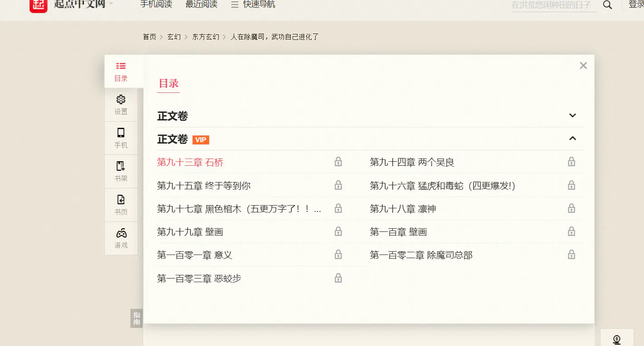This screenshot has width=644, height=346.
Task: Click the 指南 guide button
Action: pyautogui.click(x=137, y=318)
